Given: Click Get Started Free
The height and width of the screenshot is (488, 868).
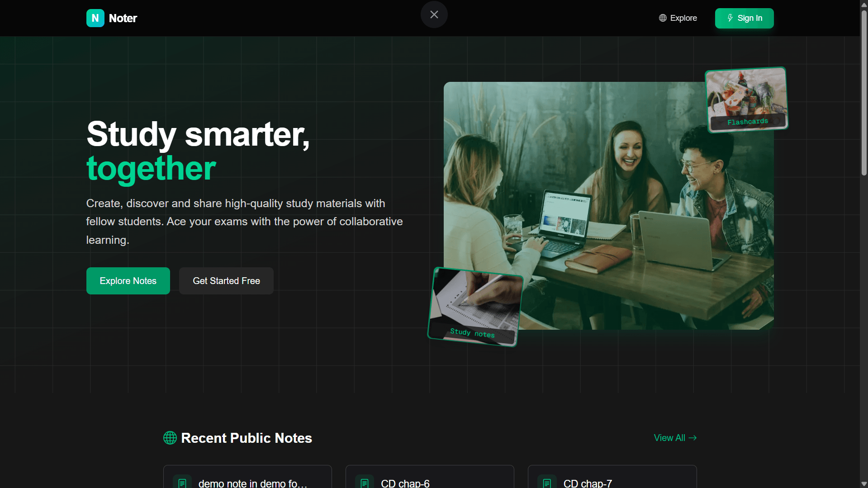Looking at the screenshot, I should [226, 280].
